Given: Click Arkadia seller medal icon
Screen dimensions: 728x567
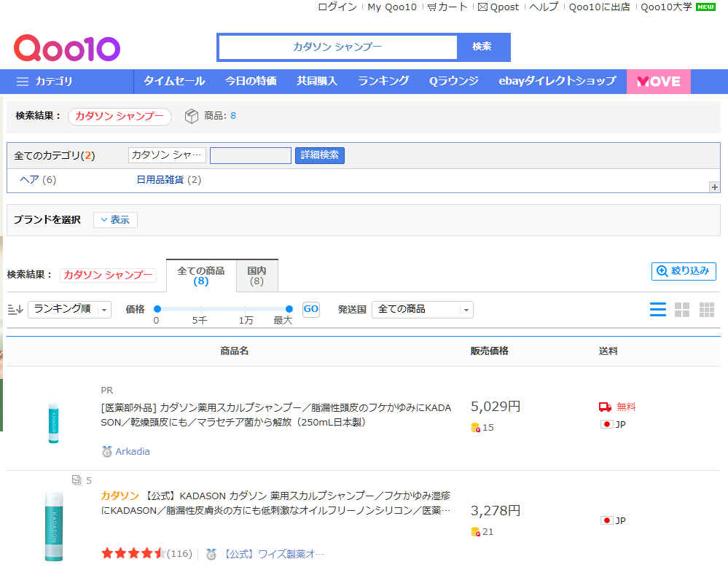Looking at the screenshot, I should 107,451.
